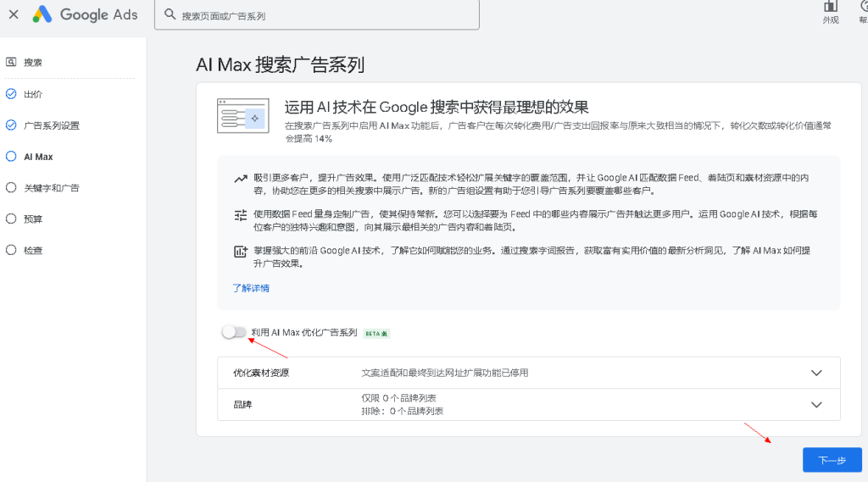Viewport: 868px width, 482px height.
Task: Go to the 预算 step
Action: (33, 219)
